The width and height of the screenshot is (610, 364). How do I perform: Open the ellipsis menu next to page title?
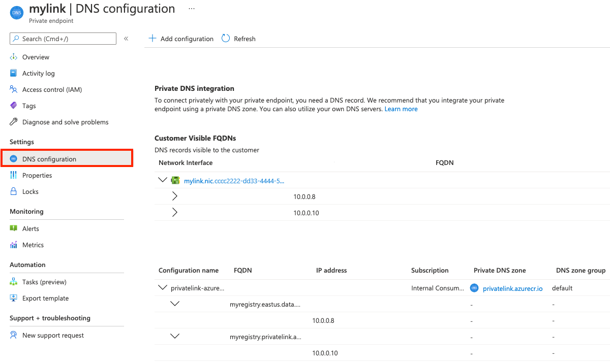tap(191, 8)
